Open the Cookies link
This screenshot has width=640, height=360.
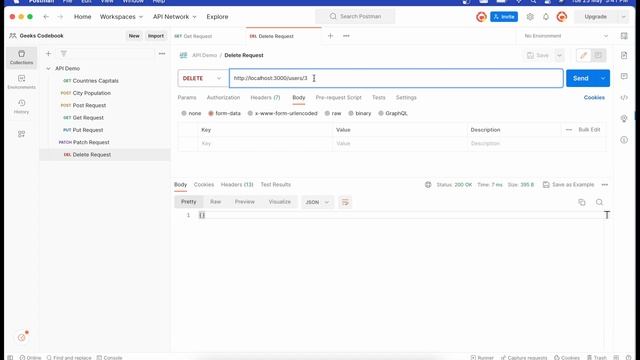click(x=594, y=98)
